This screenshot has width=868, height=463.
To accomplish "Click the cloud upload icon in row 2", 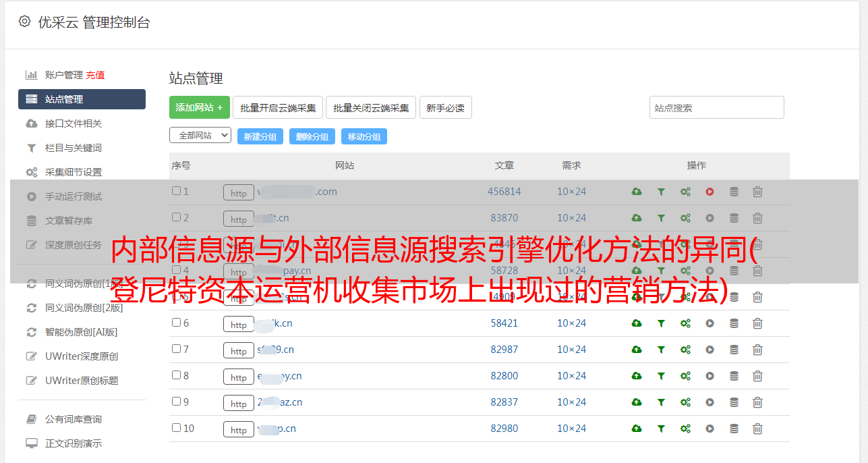I will pyautogui.click(x=637, y=218).
